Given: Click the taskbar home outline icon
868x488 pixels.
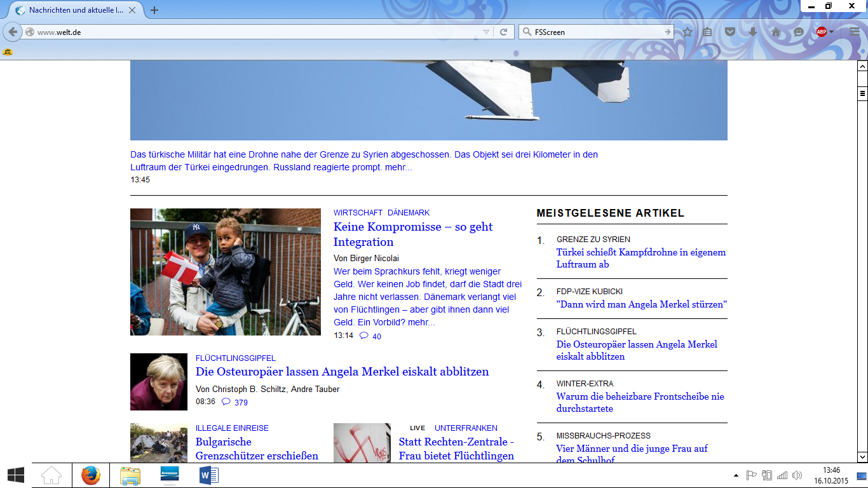Looking at the screenshot, I should pyautogui.click(x=51, y=475).
